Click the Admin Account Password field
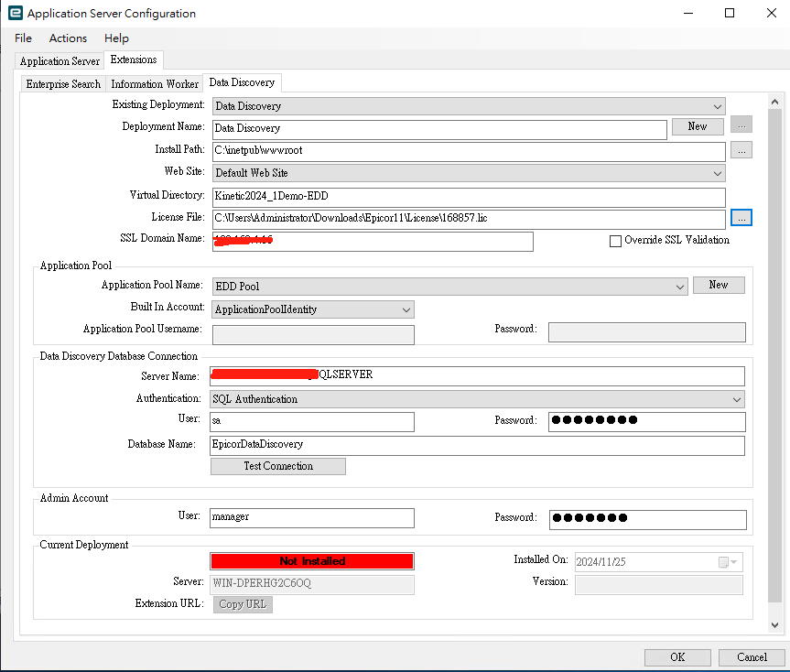This screenshot has width=790, height=672. click(648, 520)
